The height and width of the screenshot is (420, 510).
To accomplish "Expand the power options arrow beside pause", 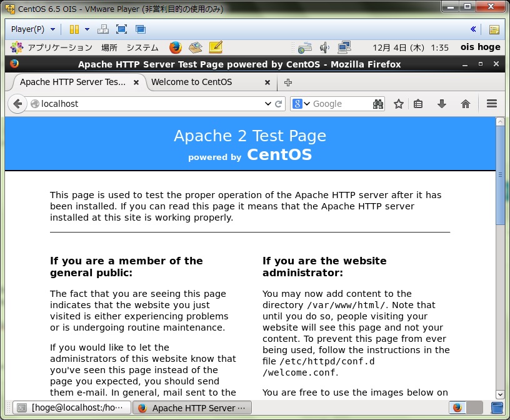I will click(87, 29).
